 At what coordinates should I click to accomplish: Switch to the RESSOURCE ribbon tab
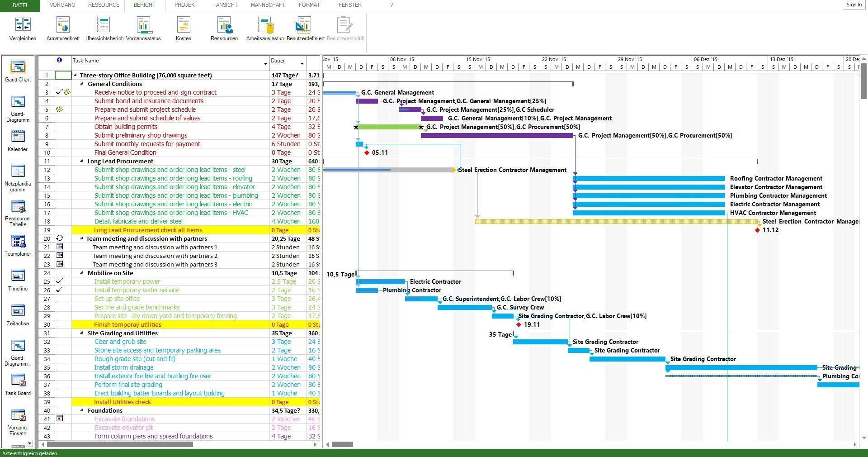click(x=104, y=5)
